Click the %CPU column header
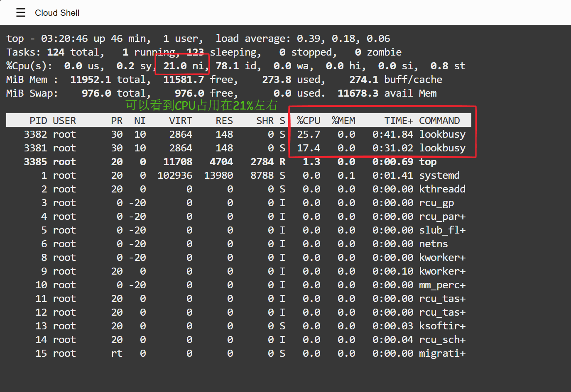Image resolution: width=571 pixels, height=392 pixels. pyautogui.click(x=309, y=121)
